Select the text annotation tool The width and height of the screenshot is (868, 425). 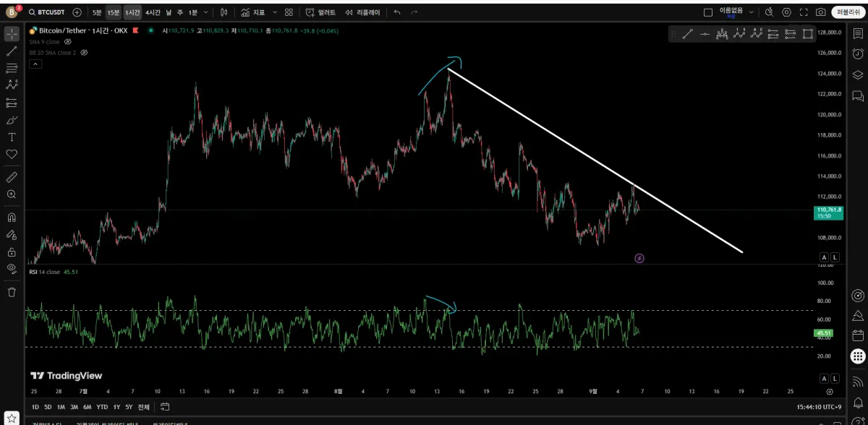click(12, 137)
